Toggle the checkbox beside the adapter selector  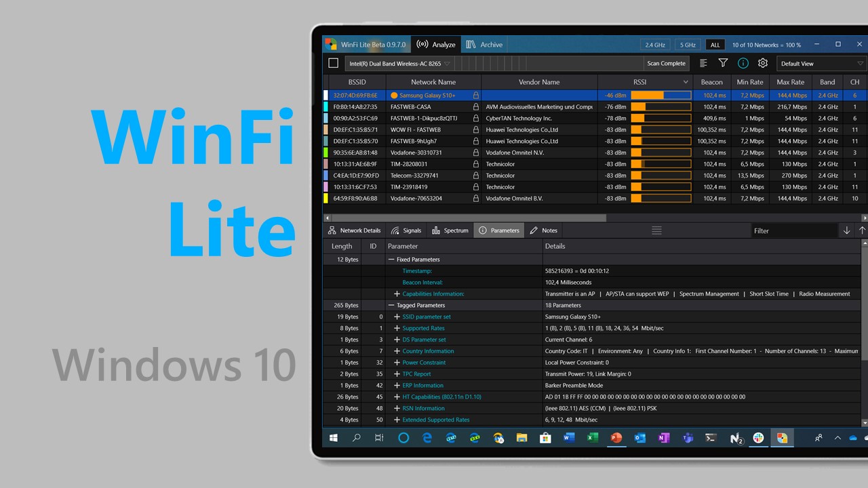(x=333, y=63)
